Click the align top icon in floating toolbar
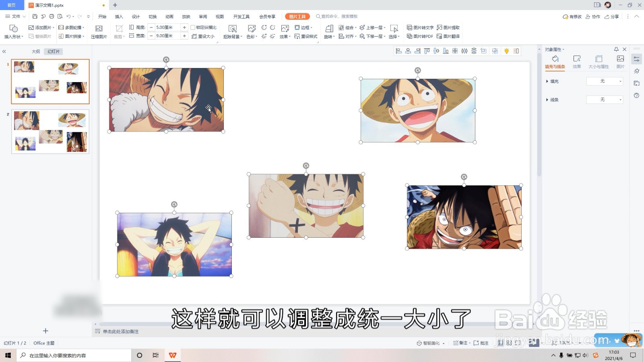Image resolution: width=644 pixels, height=362 pixels. (x=427, y=51)
